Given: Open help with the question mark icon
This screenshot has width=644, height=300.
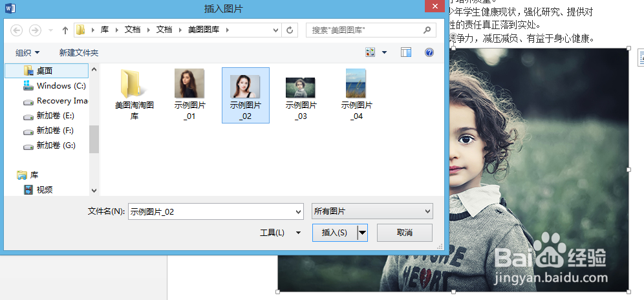Looking at the screenshot, I should pyautogui.click(x=429, y=52).
